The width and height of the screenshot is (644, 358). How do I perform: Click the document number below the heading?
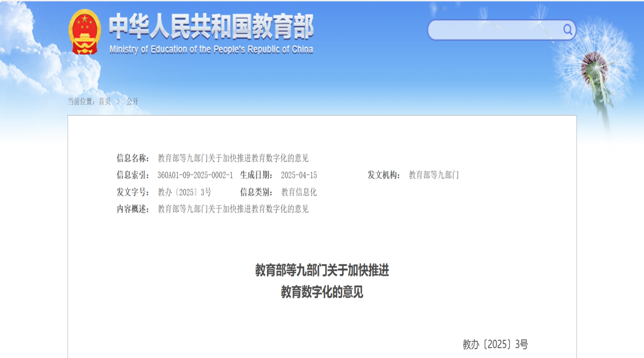[495, 345]
